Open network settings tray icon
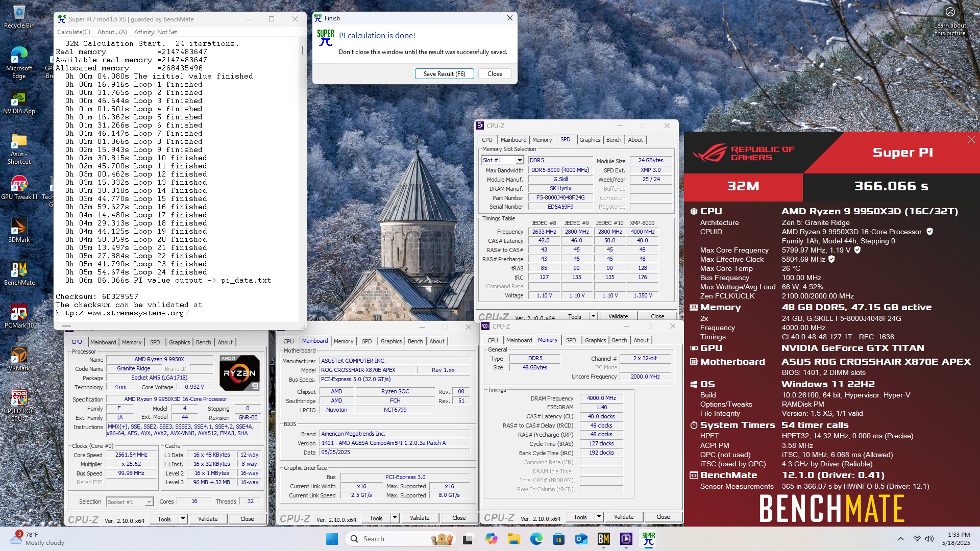Image resolution: width=980 pixels, height=551 pixels. click(917, 539)
